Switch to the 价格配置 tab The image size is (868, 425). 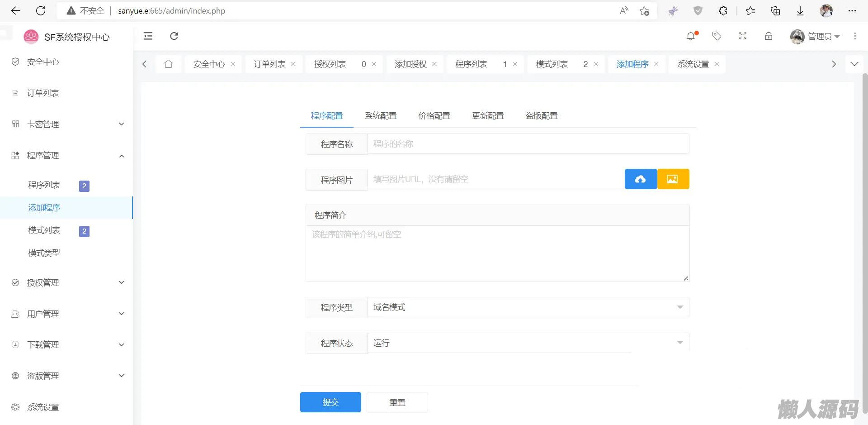(434, 116)
